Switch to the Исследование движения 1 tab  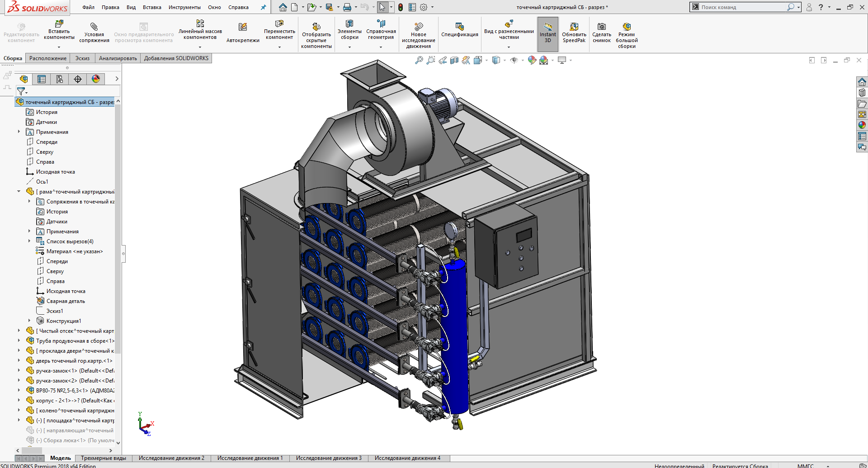[x=250, y=458]
